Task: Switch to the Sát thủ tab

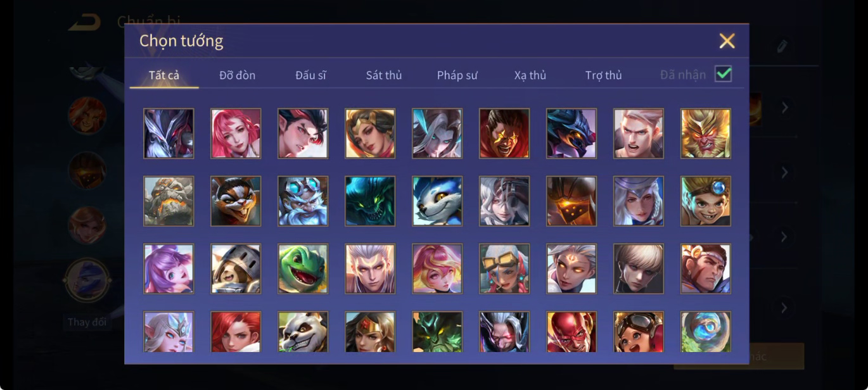Action: coord(384,75)
